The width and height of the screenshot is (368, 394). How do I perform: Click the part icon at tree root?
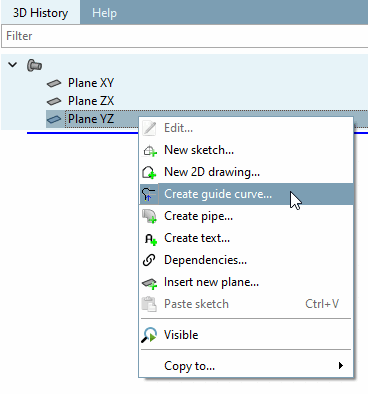point(34,65)
